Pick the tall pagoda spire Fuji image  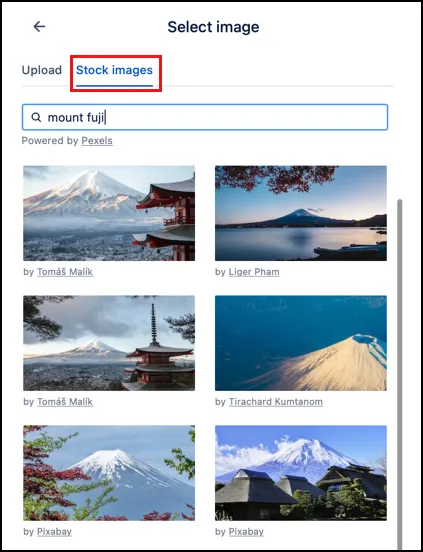click(109, 343)
